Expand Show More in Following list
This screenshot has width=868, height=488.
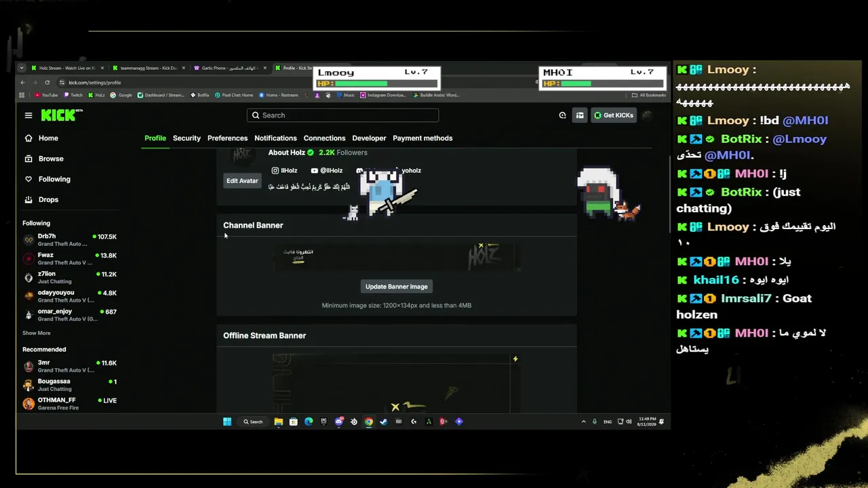pos(37,333)
